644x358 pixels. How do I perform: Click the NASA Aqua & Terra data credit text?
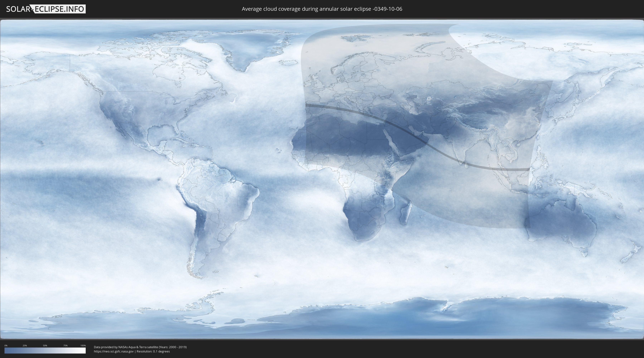tap(140, 347)
